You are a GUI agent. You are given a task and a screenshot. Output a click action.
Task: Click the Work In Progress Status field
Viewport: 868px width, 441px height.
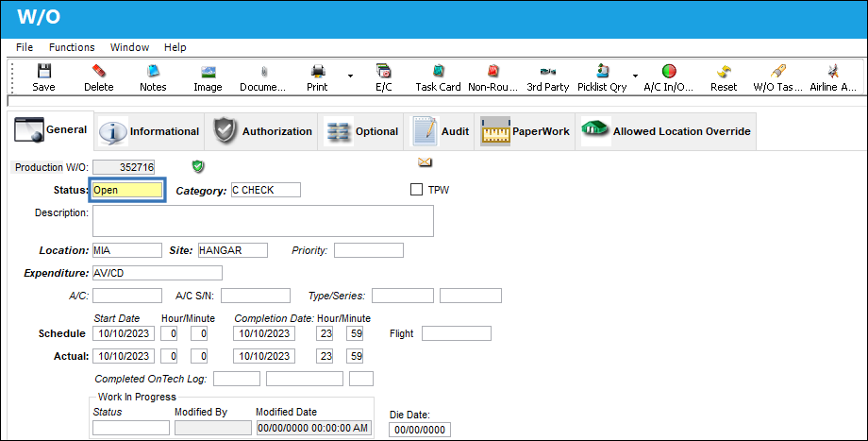pyautogui.click(x=131, y=429)
